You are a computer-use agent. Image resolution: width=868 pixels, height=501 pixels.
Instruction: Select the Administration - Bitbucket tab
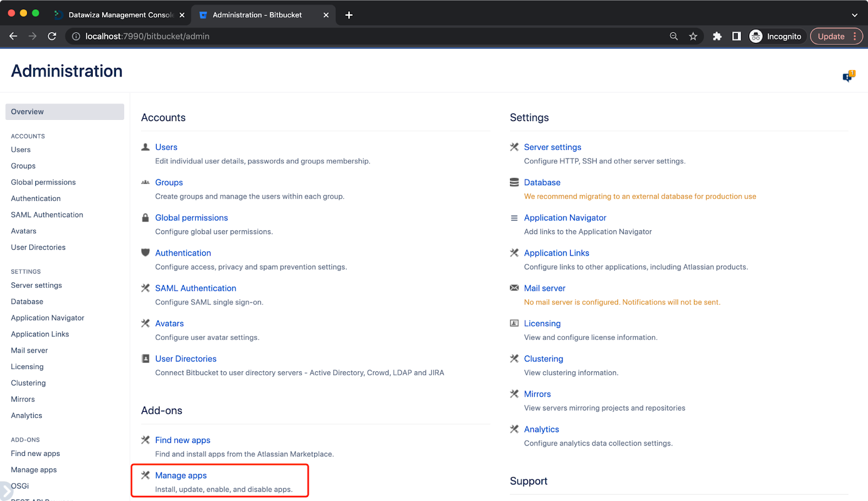coord(264,15)
